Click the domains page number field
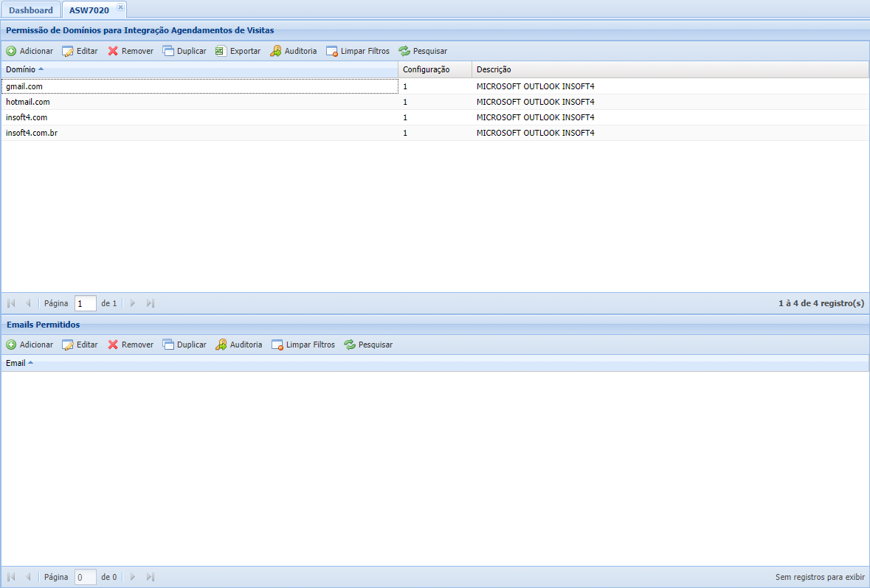 click(x=86, y=303)
